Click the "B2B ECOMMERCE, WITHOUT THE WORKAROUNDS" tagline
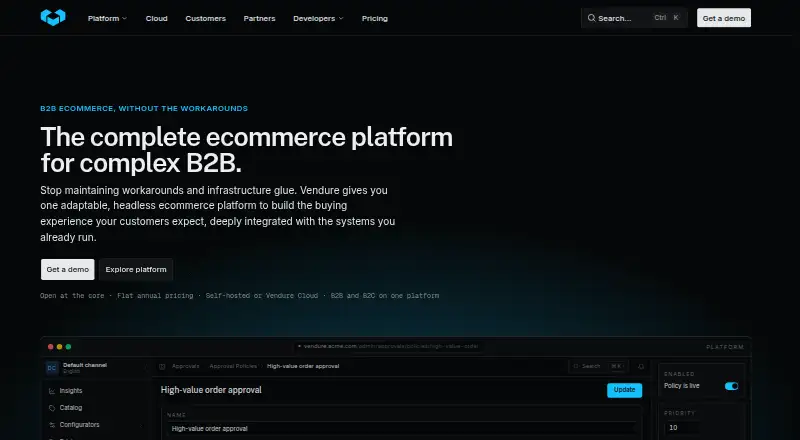This screenshot has width=800, height=440. pyautogui.click(x=144, y=109)
